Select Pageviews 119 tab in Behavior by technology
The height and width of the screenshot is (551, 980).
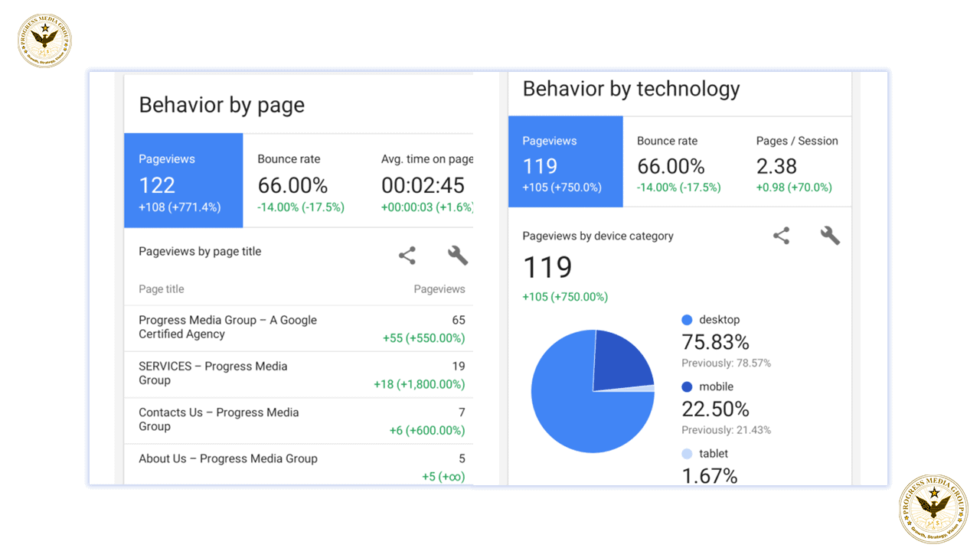pyautogui.click(x=566, y=161)
